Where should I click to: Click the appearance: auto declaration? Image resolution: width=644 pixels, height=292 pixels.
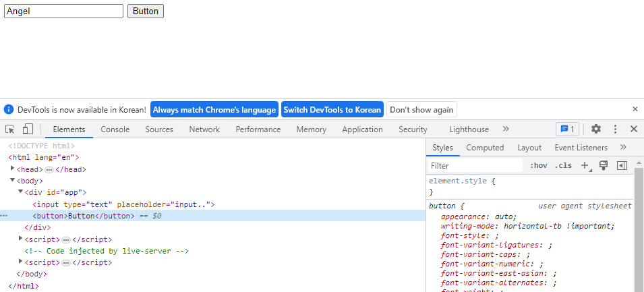pyautogui.click(x=479, y=216)
